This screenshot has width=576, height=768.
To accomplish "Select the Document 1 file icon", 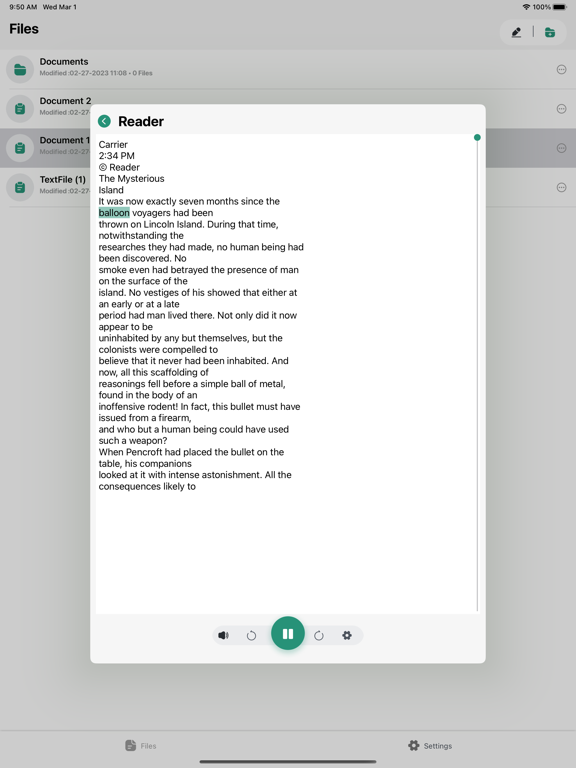I will pos(20,148).
